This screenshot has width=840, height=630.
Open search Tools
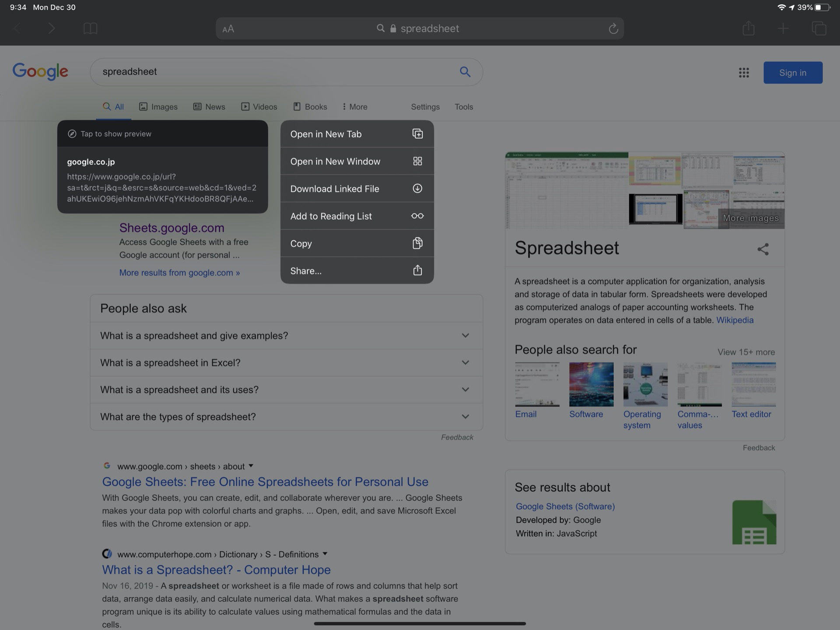pos(464,107)
